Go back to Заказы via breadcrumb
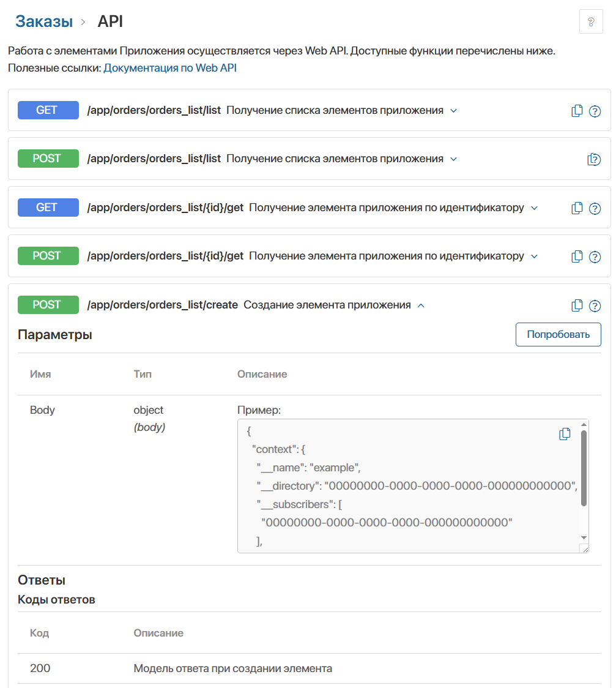This screenshot has height=688, width=616. (44, 21)
